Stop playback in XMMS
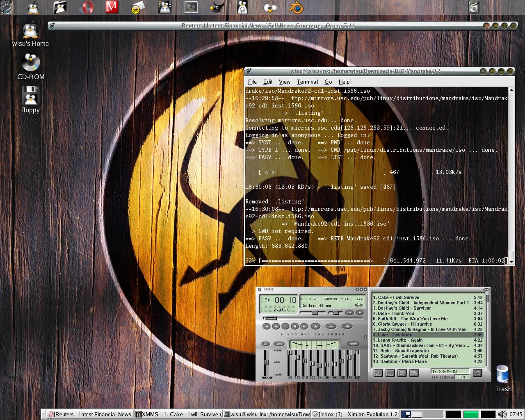 pos(295,326)
